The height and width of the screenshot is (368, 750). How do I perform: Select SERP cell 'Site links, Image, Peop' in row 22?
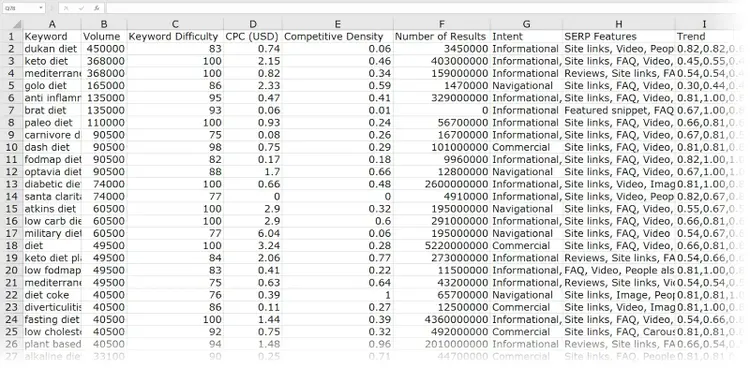619,295
